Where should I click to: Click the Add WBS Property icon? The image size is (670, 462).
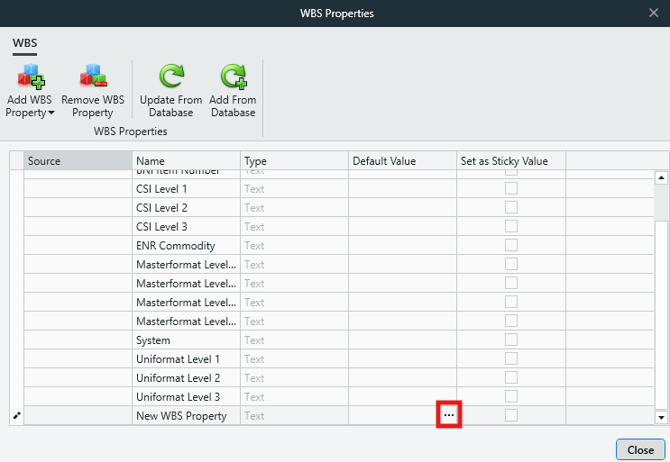pyautogui.click(x=30, y=77)
